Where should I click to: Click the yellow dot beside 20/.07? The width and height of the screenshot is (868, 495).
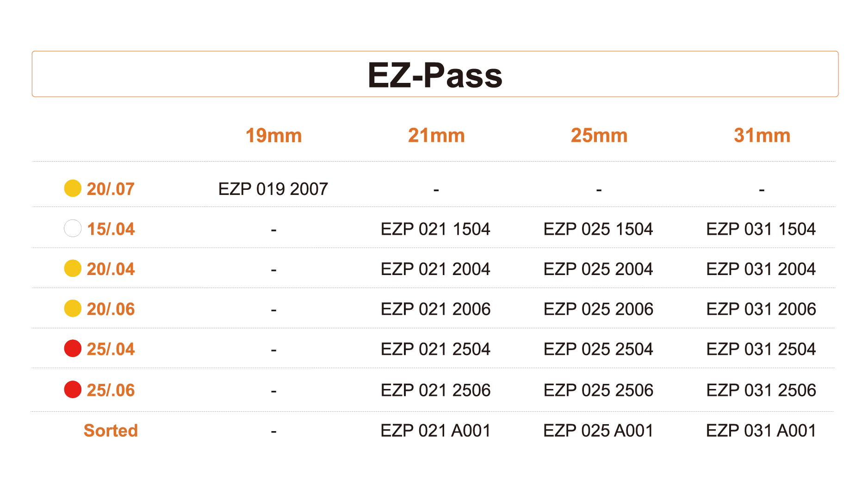[x=73, y=188]
